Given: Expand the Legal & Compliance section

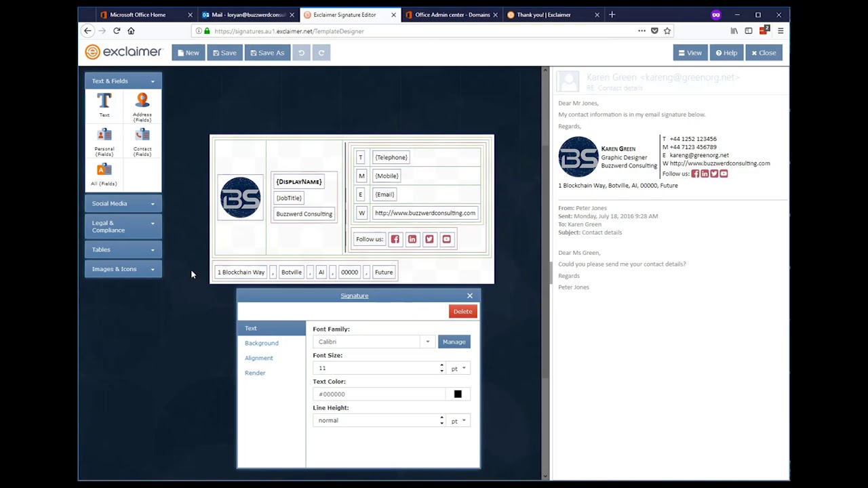Looking at the screenshot, I should (x=123, y=226).
